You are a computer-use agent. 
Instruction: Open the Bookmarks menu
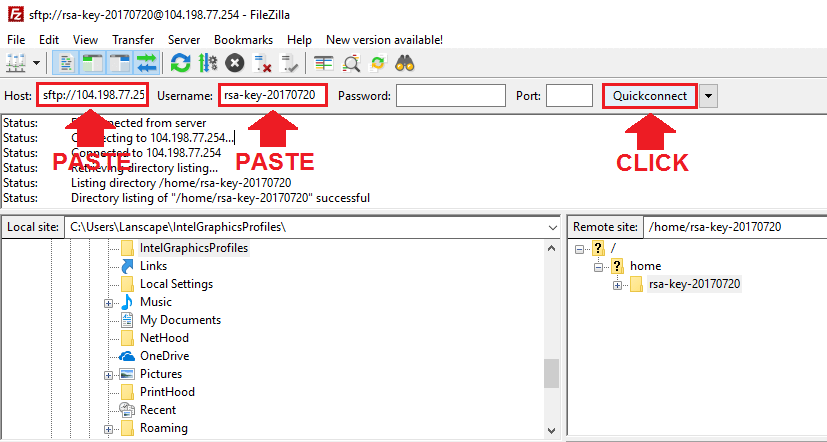coord(243,40)
